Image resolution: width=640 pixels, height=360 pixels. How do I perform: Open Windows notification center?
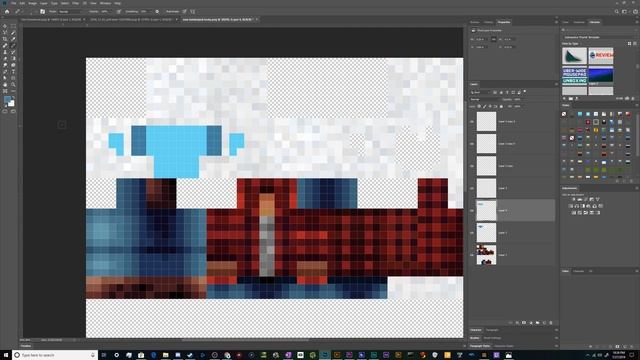(632, 355)
